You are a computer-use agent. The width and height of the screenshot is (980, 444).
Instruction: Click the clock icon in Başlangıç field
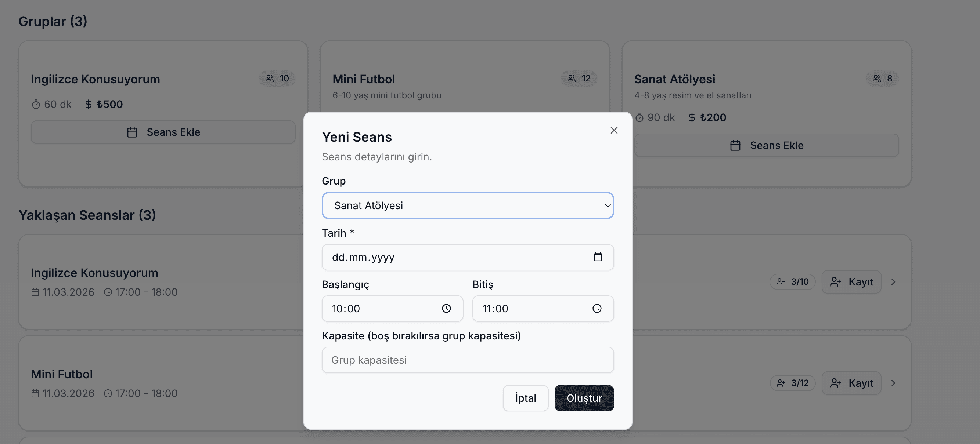coord(446,309)
